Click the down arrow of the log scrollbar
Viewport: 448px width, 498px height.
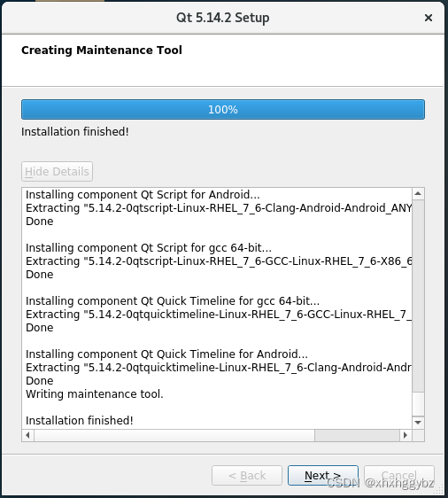418,423
